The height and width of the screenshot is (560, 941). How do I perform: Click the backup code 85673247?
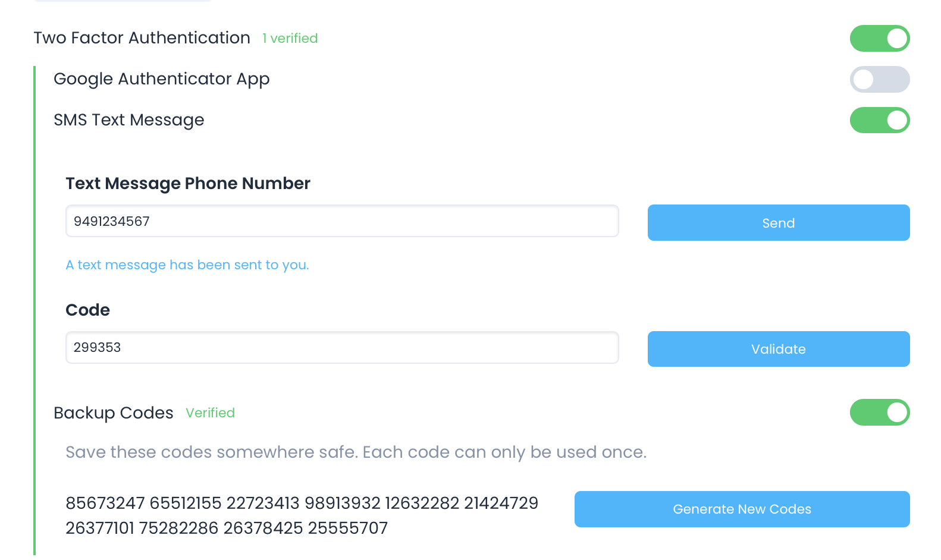coord(105,504)
